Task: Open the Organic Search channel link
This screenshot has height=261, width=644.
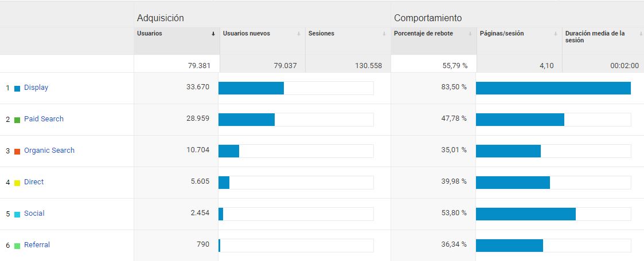Action: tap(49, 151)
